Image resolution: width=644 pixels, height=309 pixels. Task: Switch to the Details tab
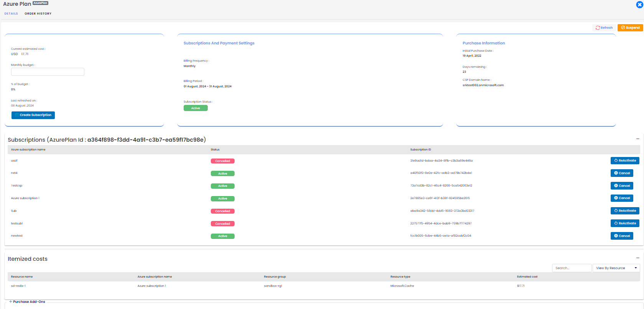11,13
